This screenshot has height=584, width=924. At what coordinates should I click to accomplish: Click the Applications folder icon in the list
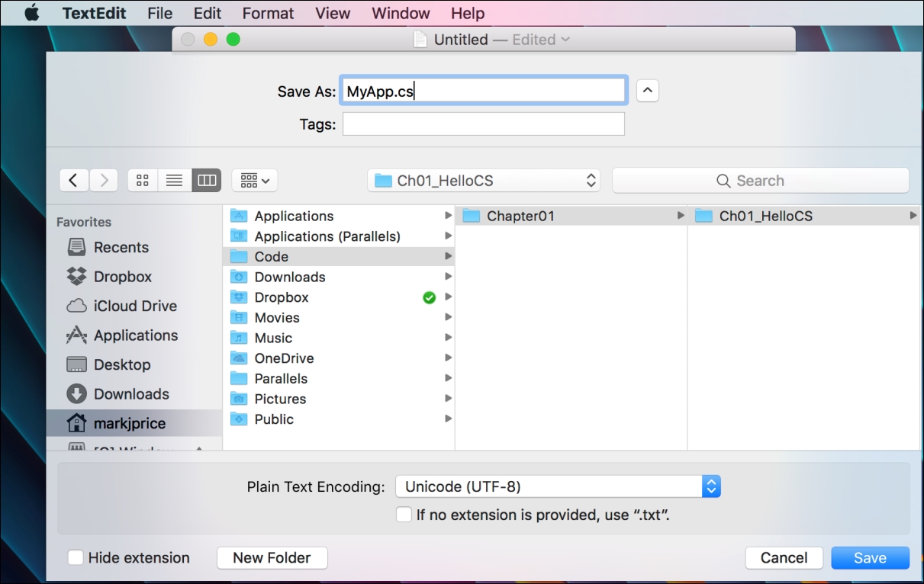(240, 216)
